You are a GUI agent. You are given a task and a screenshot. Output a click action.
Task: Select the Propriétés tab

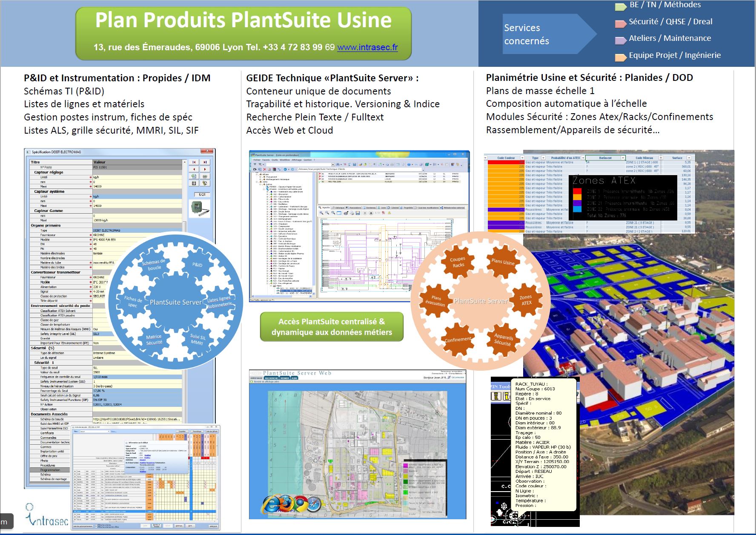(407, 208)
